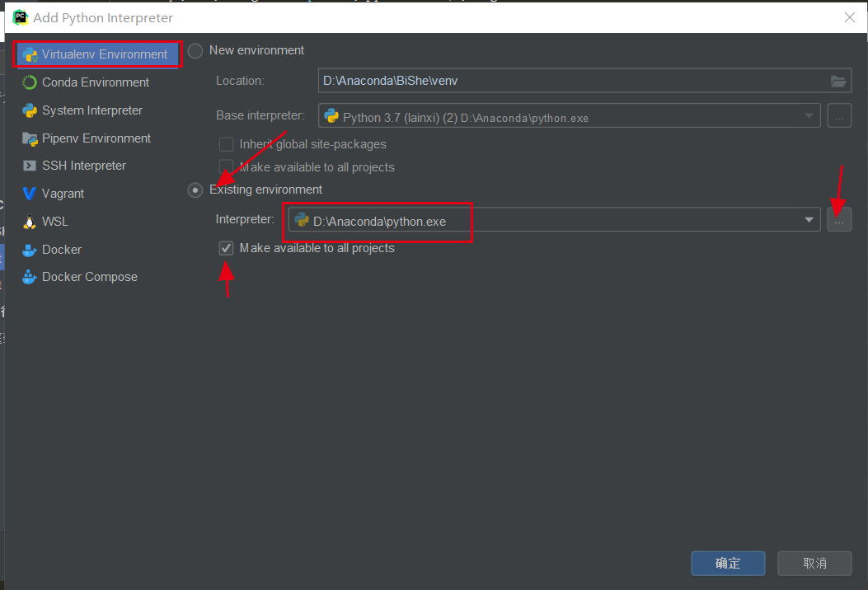Enable Inherit global site-packages
Screen dimensions: 868x590
226,143
